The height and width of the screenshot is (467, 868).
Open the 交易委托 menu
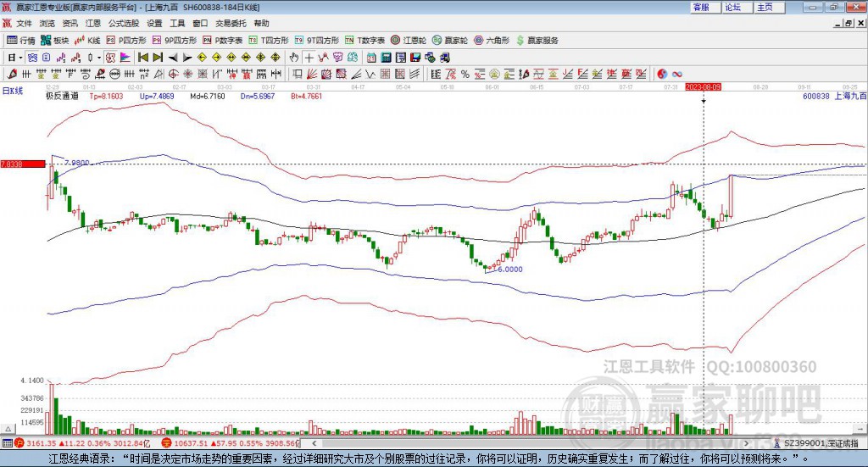231,23
